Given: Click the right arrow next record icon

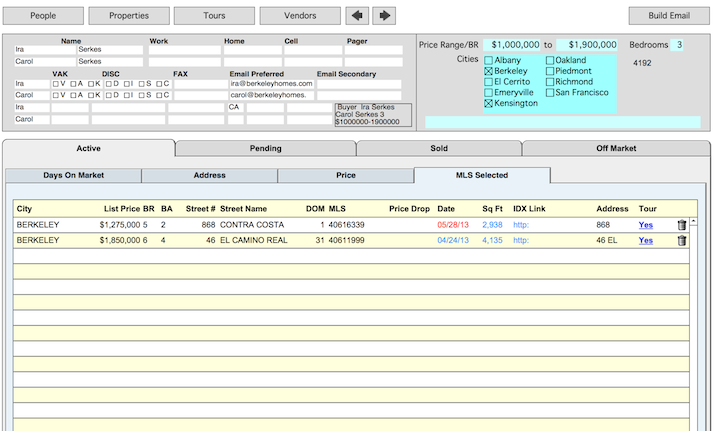Looking at the screenshot, I should click(x=383, y=16).
